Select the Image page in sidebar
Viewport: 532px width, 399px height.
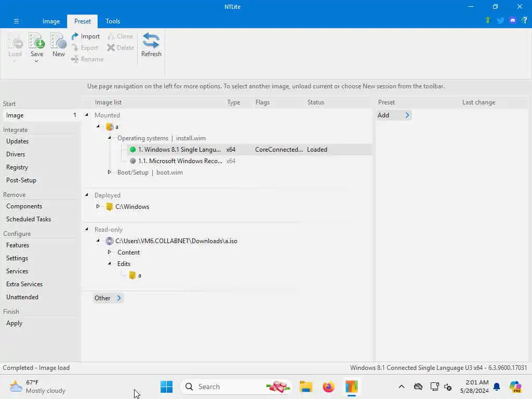[x=41, y=115]
